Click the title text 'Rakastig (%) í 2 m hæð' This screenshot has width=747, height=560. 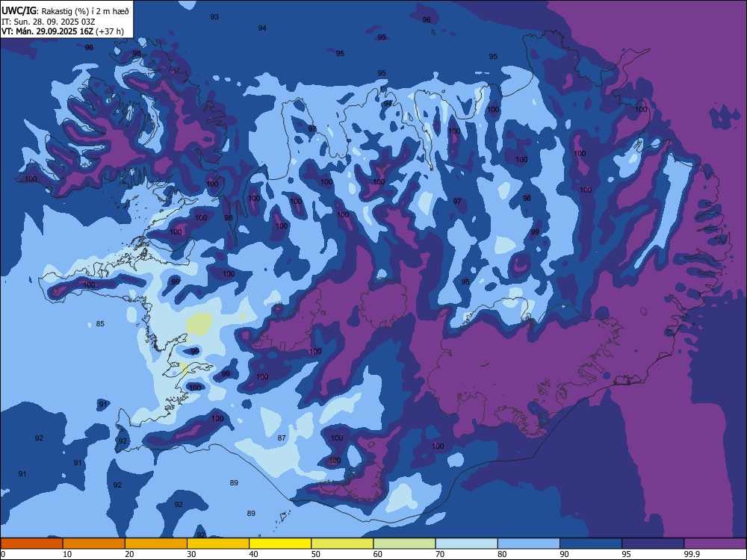coord(86,10)
